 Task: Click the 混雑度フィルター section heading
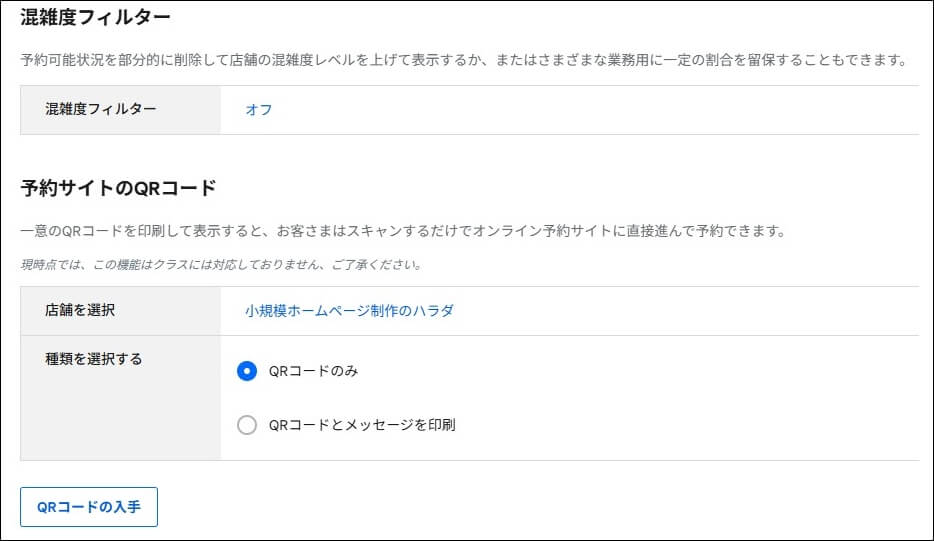point(95,17)
